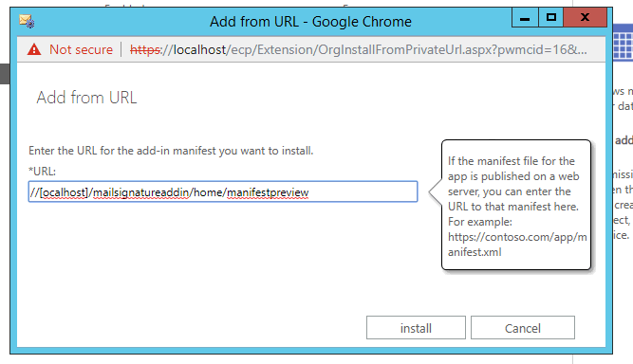Click the Cancel button
The image size is (633, 364).
click(x=523, y=328)
